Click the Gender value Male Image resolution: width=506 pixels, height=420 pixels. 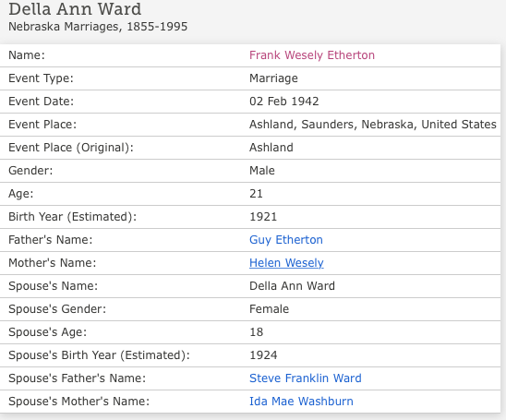coord(262,171)
